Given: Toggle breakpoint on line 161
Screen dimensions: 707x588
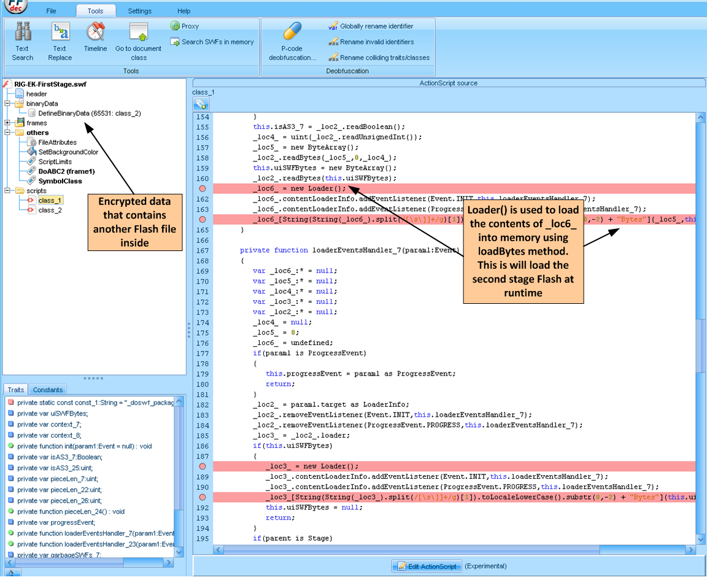Looking at the screenshot, I should tap(203, 188).
